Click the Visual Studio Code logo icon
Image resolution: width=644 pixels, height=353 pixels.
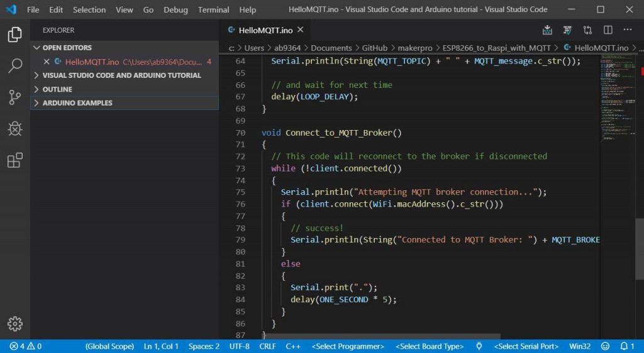[11, 9]
